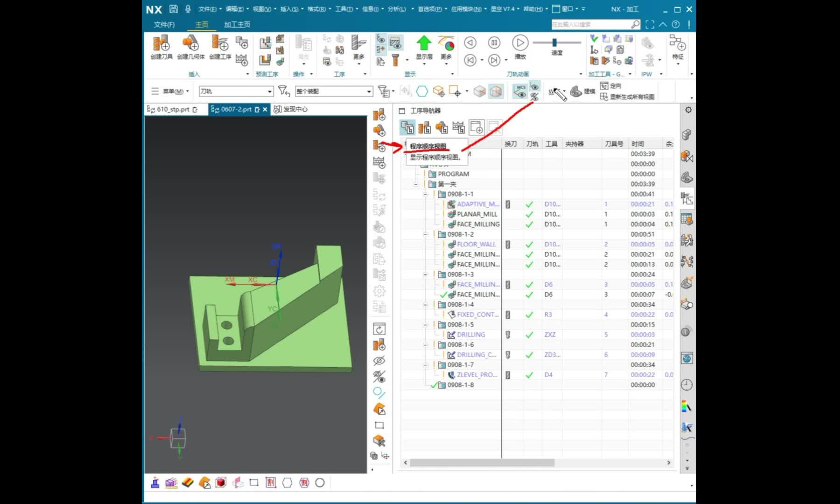Open the 发现中心 tab

(291, 109)
